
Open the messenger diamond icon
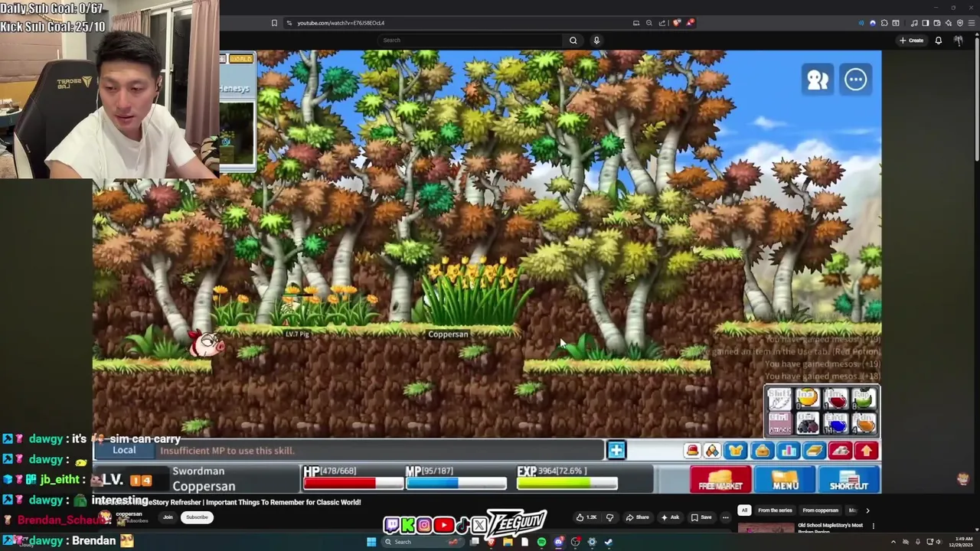pos(712,452)
